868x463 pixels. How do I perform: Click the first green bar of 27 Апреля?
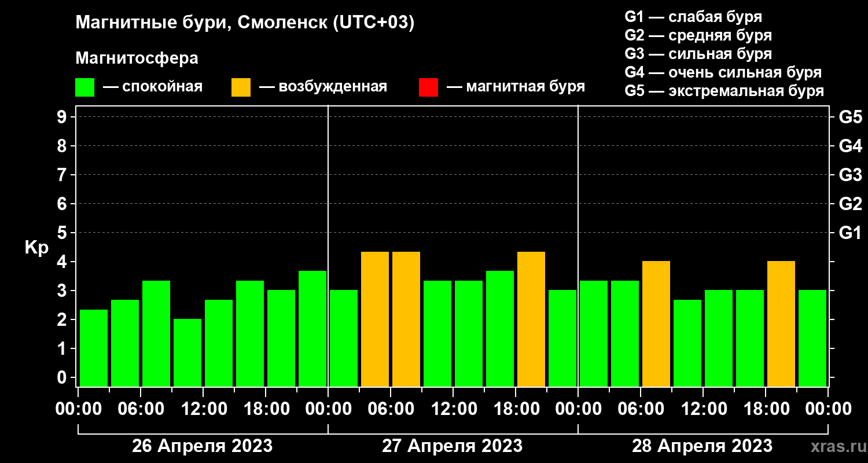(x=344, y=338)
